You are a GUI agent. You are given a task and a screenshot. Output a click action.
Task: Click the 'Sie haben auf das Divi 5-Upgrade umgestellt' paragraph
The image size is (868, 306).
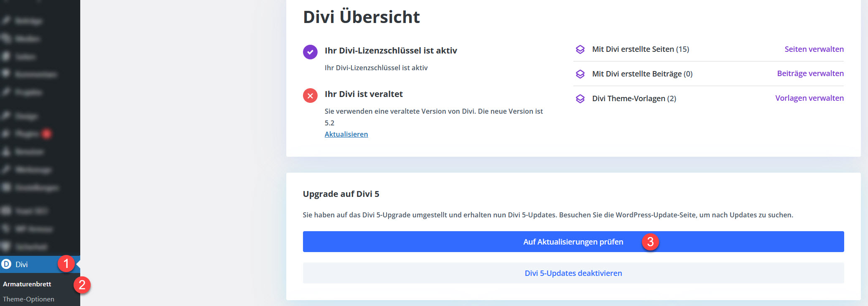[548, 215]
